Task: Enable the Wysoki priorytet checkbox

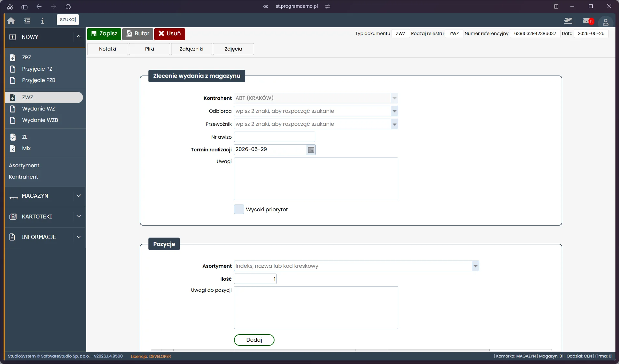Action: (x=239, y=209)
